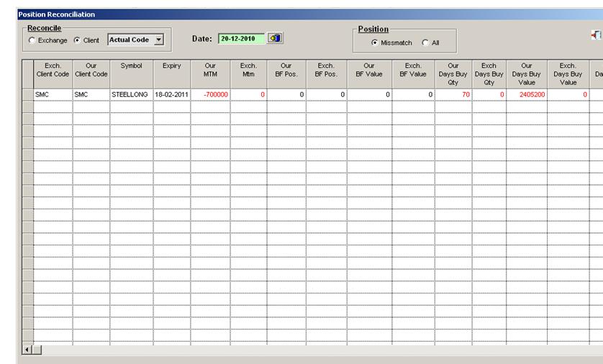Screen dimensions: 603x364
Task: Open the Actual Code dropdown
Action: 159,40
